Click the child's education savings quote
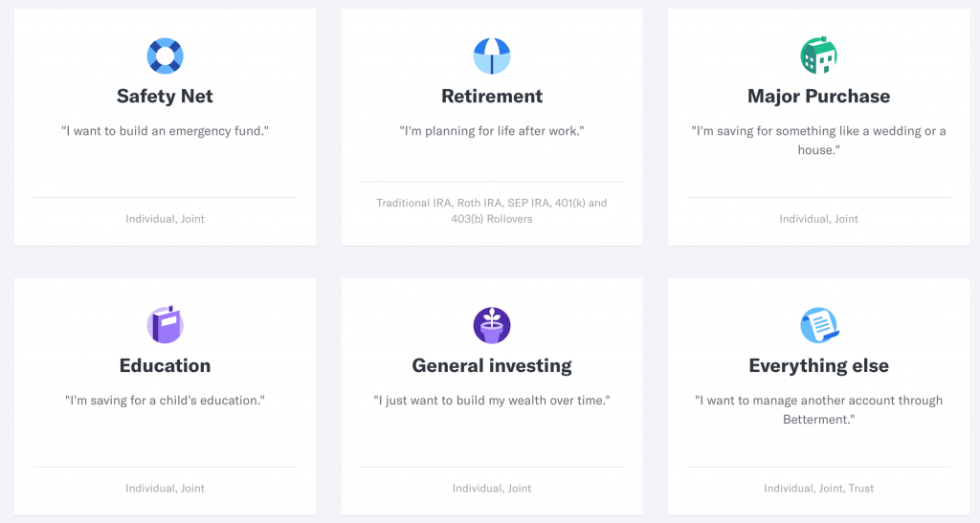 point(165,401)
